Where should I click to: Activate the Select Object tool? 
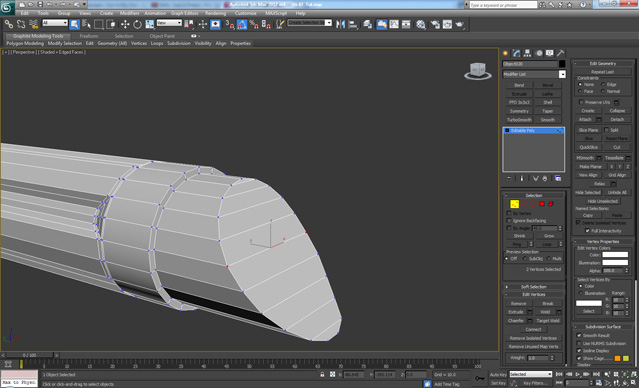tap(74, 24)
